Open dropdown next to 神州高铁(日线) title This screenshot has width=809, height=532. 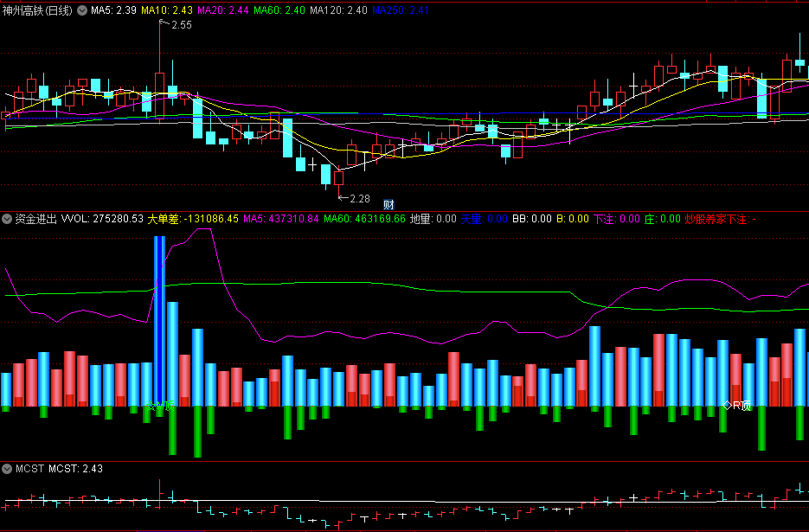[x=82, y=10]
